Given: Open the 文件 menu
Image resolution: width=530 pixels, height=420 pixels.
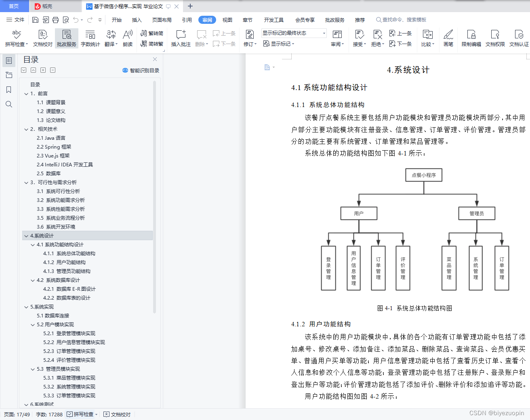Looking at the screenshot, I should click(15, 20).
